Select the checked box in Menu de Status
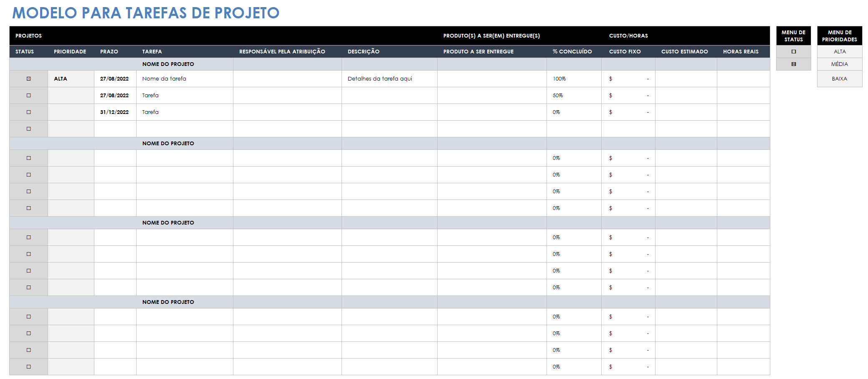The width and height of the screenshot is (868, 379). tap(794, 64)
